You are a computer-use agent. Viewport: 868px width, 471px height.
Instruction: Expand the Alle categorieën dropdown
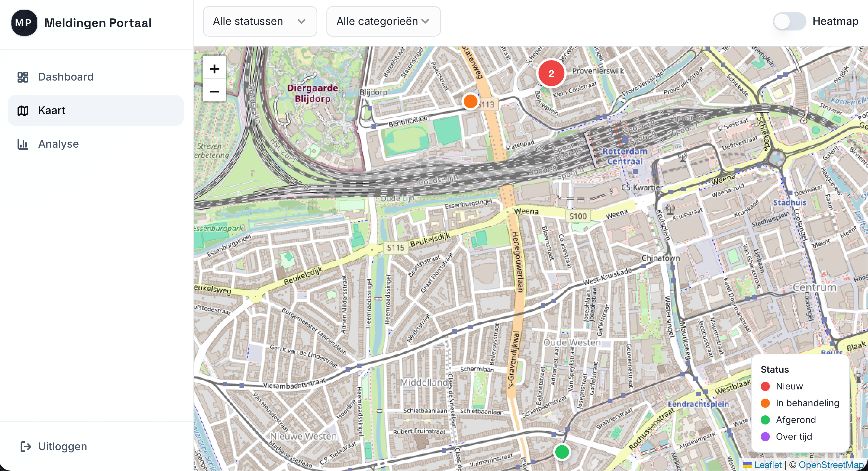coord(383,21)
